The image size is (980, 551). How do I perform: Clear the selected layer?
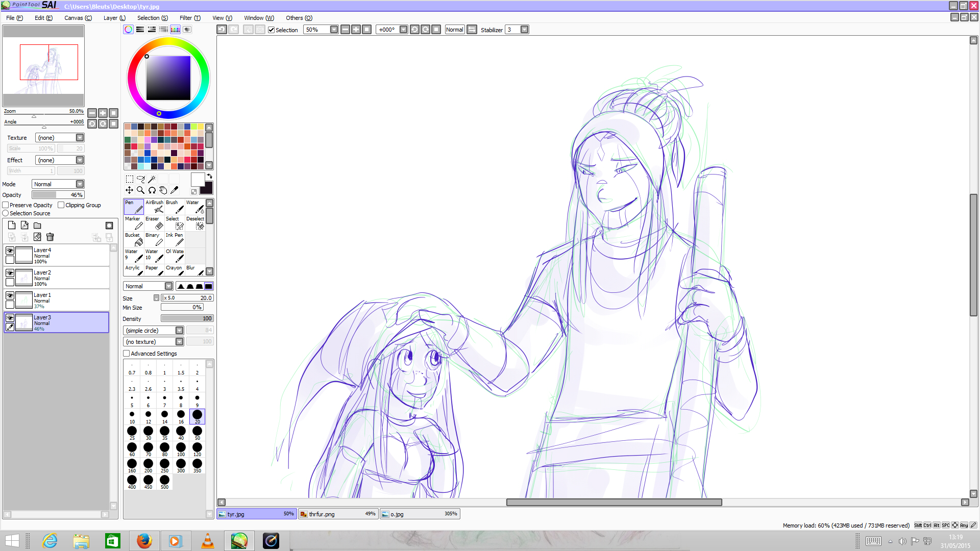click(x=37, y=237)
